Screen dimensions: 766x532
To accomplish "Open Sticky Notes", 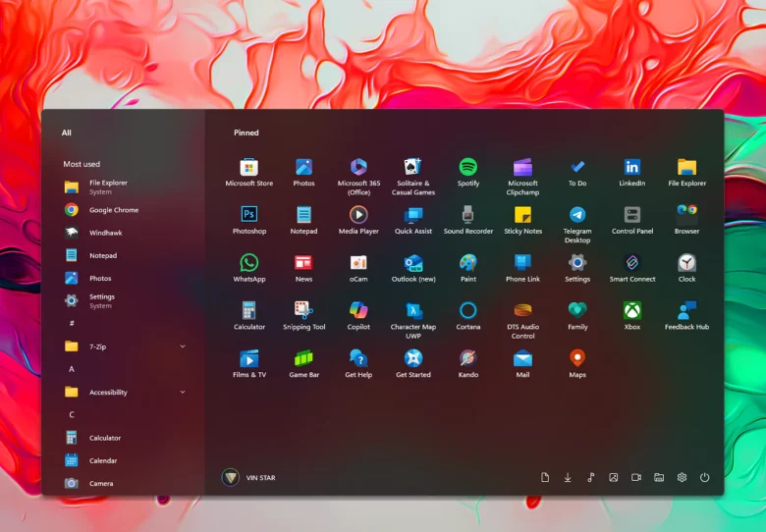I will coord(522,220).
